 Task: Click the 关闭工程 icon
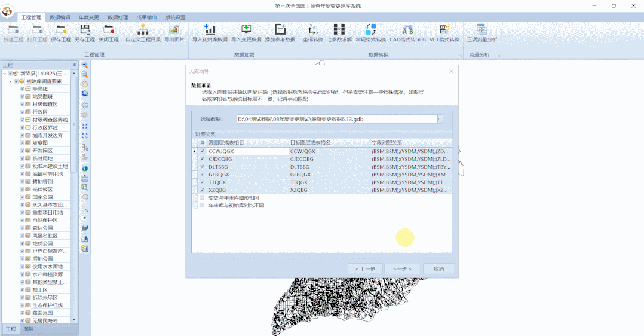(x=109, y=33)
